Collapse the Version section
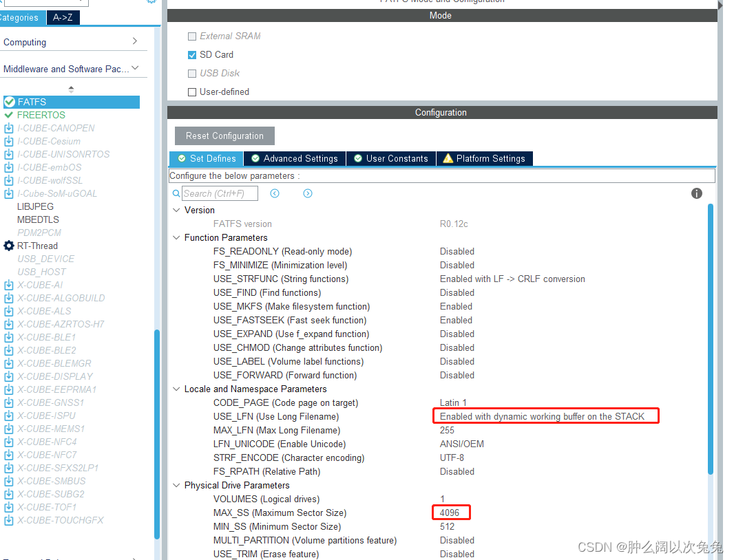This screenshot has height=560, width=734. (176, 210)
